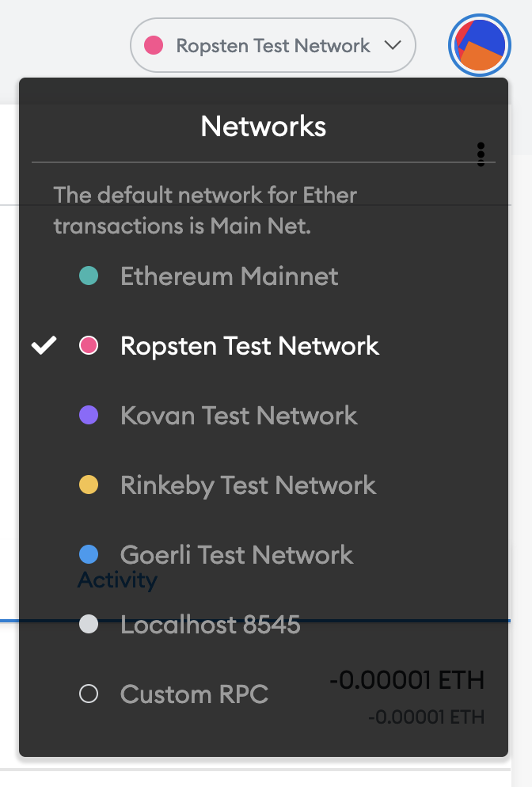
Task: Click the pink Ropsten network indicator dot
Action: coord(89,346)
